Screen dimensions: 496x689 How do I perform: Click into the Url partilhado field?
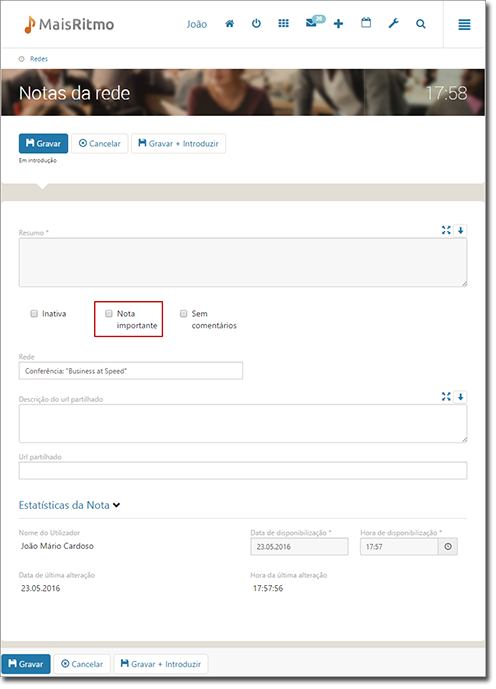click(243, 471)
